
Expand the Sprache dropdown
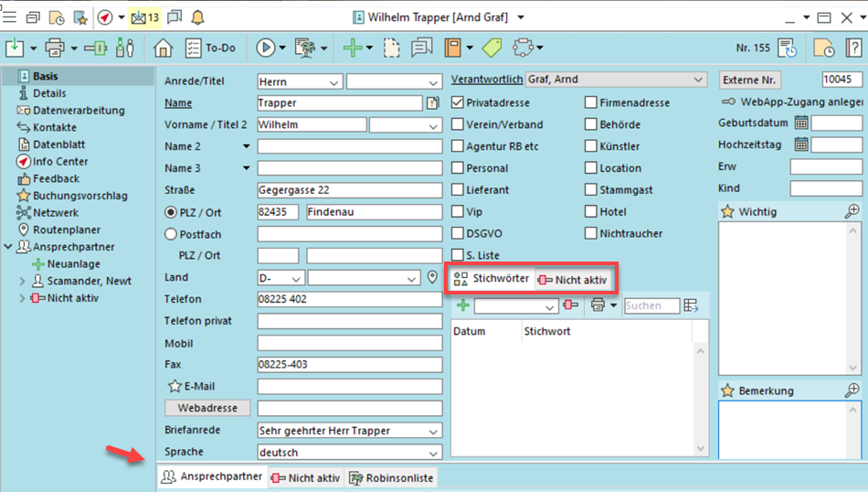[x=433, y=453]
